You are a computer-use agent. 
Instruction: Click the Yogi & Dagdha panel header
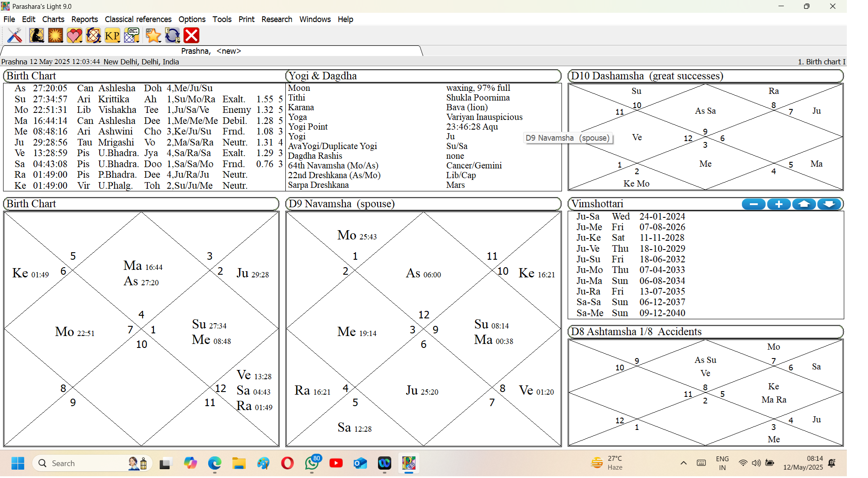pos(423,76)
